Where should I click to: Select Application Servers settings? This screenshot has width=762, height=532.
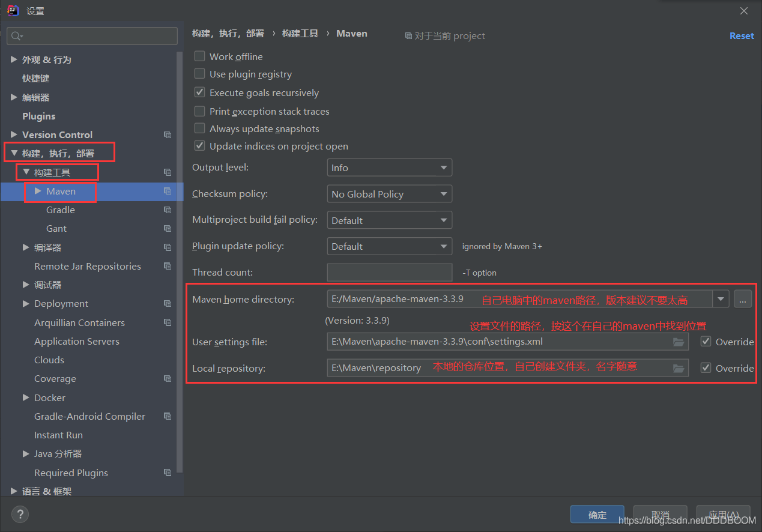(x=77, y=342)
